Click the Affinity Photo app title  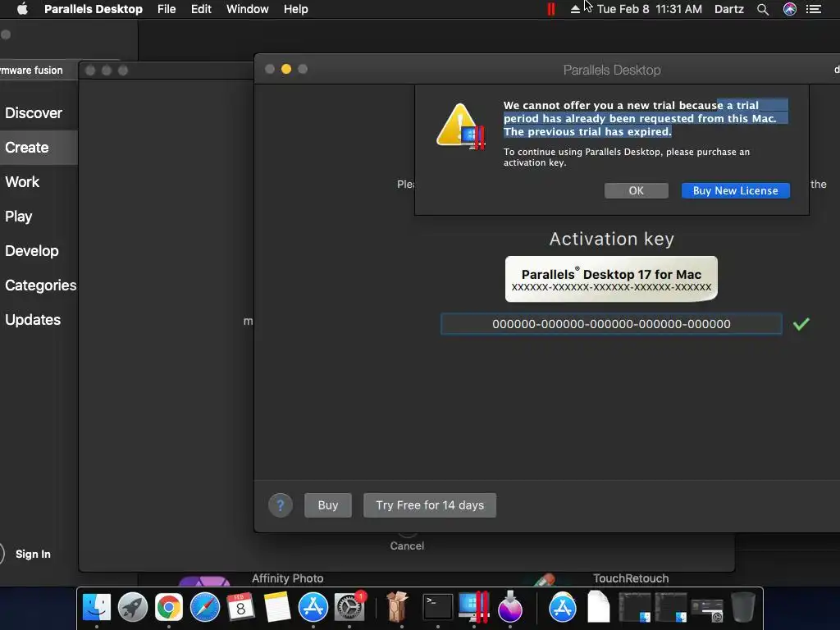tap(288, 578)
